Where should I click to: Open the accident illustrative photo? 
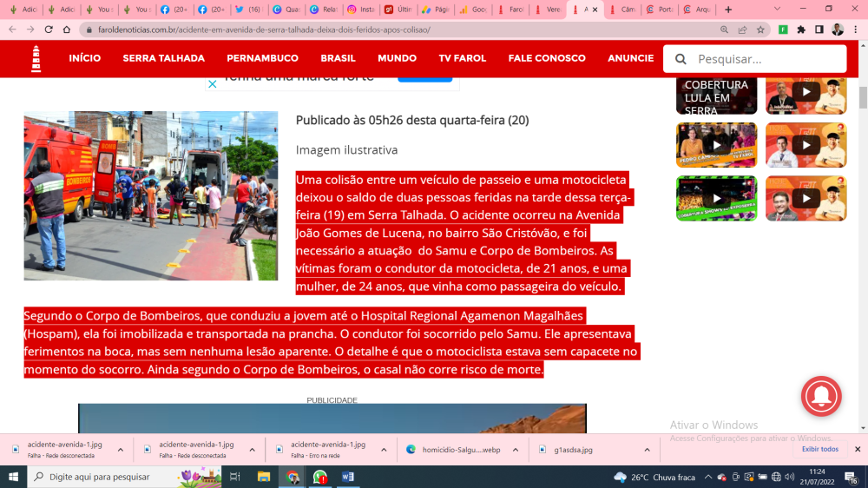150,195
